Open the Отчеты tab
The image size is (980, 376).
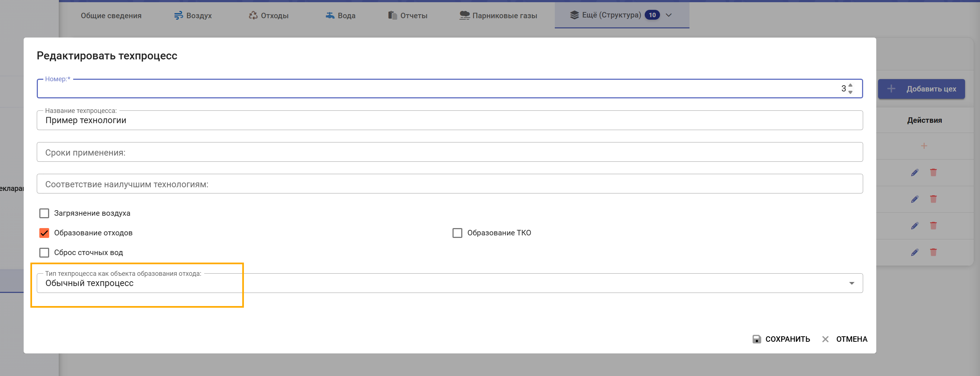[408, 16]
